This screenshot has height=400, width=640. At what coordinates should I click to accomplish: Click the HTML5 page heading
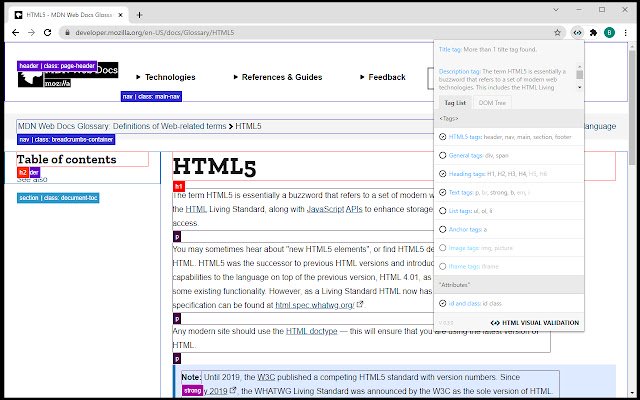click(214, 167)
